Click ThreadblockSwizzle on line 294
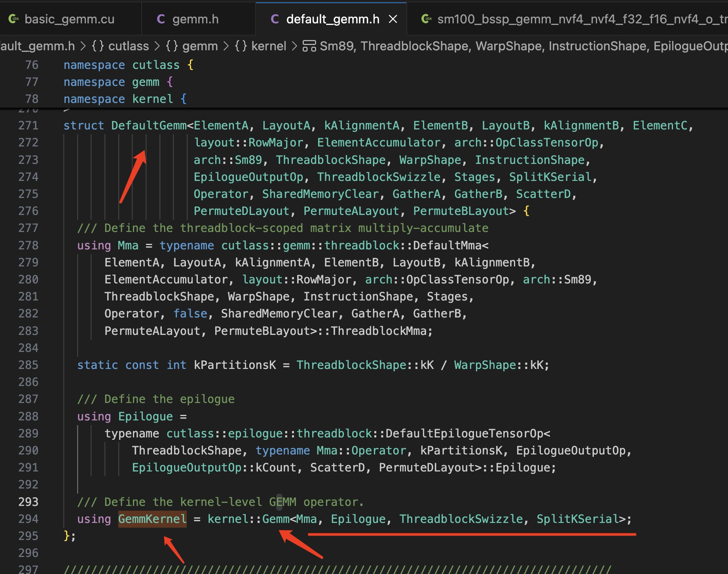728x574 pixels. coord(461,519)
